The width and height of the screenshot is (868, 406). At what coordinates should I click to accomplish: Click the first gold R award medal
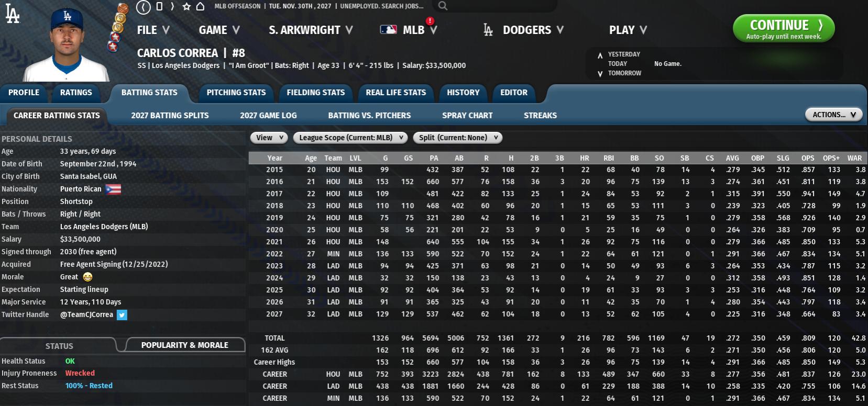(x=120, y=18)
